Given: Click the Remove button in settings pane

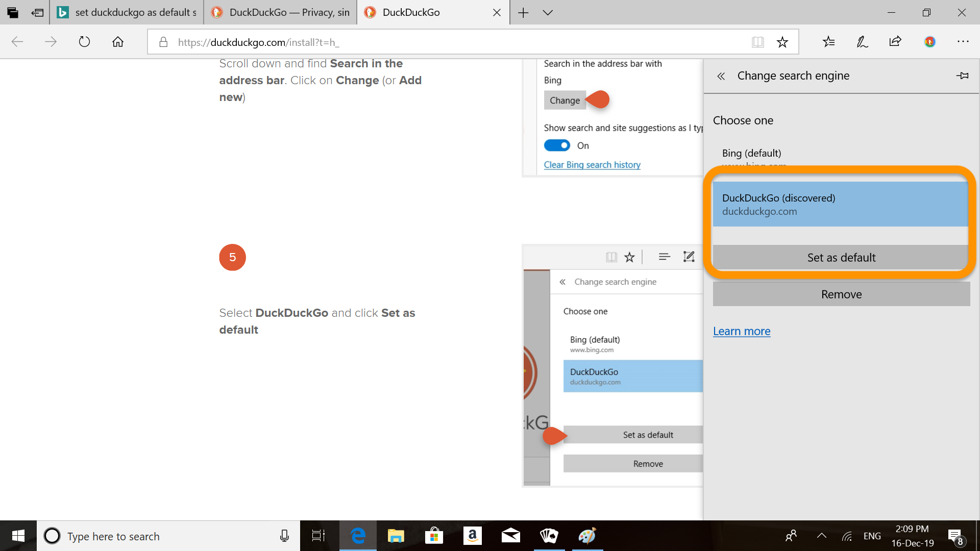Looking at the screenshot, I should 841,294.
